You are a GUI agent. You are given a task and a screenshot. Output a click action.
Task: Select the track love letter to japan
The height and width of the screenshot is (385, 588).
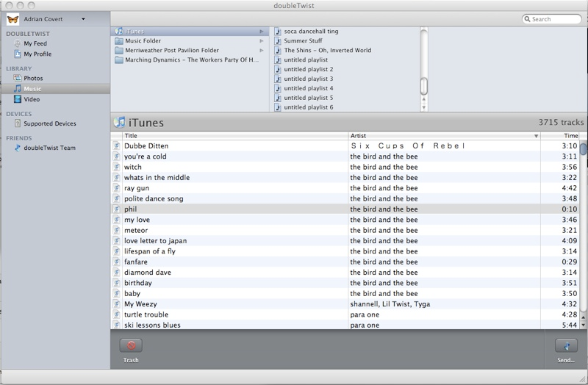click(345, 241)
